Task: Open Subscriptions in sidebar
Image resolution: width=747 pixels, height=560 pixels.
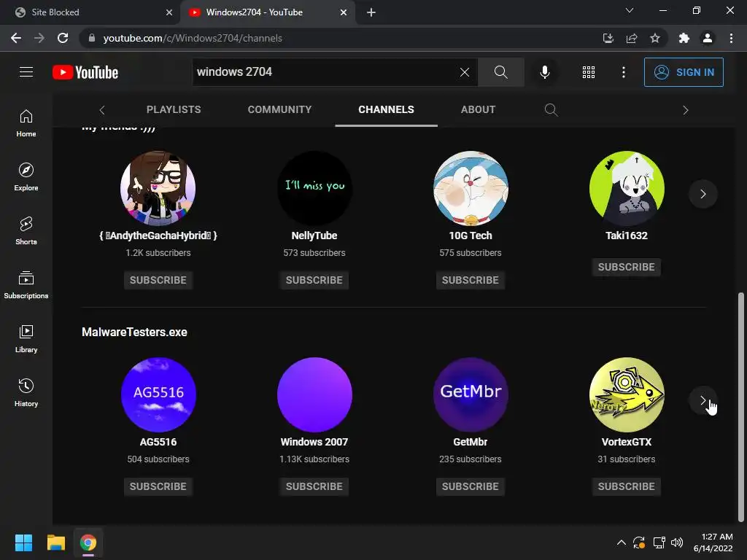Action: pyautogui.click(x=26, y=285)
